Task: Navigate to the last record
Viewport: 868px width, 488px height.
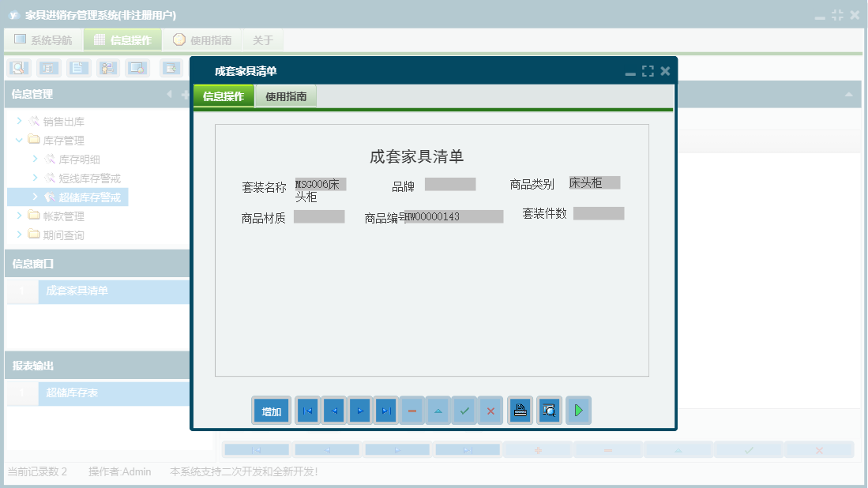Action: click(x=385, y=410)
